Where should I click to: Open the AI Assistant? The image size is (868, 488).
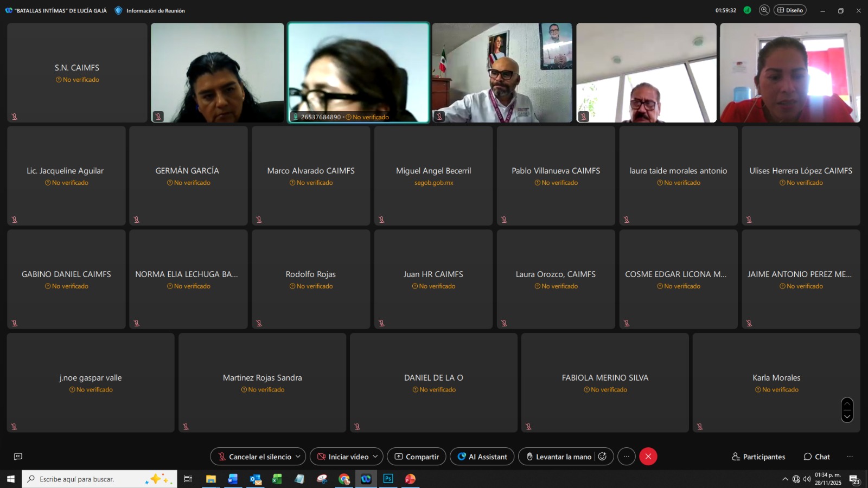(x=482, y=457)
